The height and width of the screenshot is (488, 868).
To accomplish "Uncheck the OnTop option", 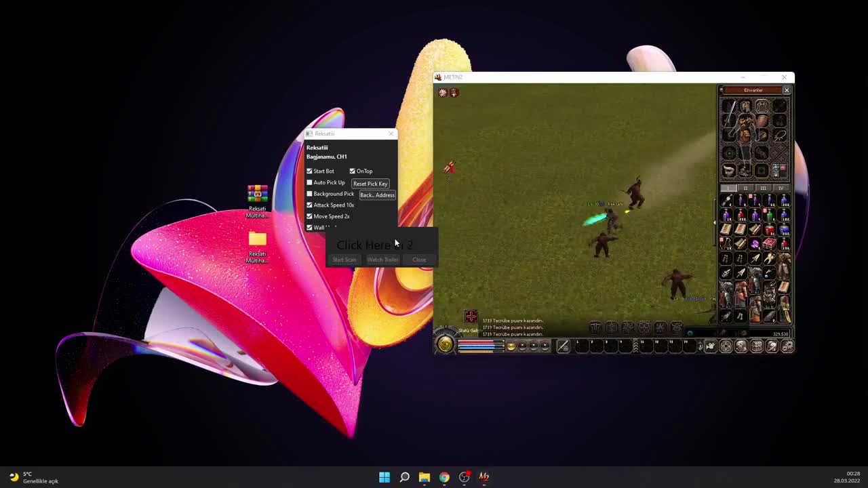I will pyautogui.click(x=352, y=171).
